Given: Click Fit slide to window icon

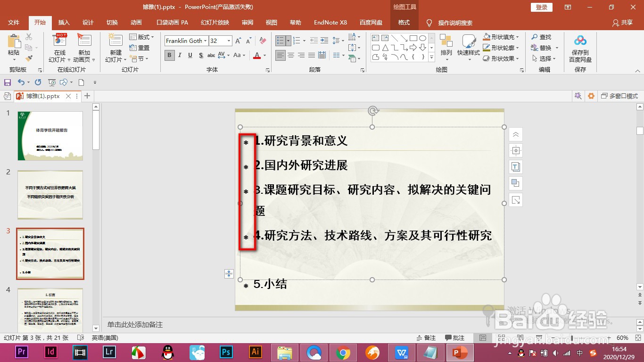Looking at the screenshot, I should (638, 338).
